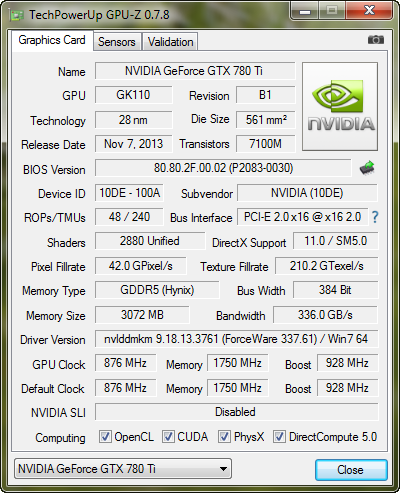Click the Bus Interface question mark
Image resolution: width=400 pixels, height=493 pixels.
click(375, 217)
